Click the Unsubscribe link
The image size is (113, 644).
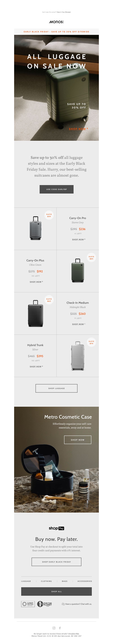point(74,634)
